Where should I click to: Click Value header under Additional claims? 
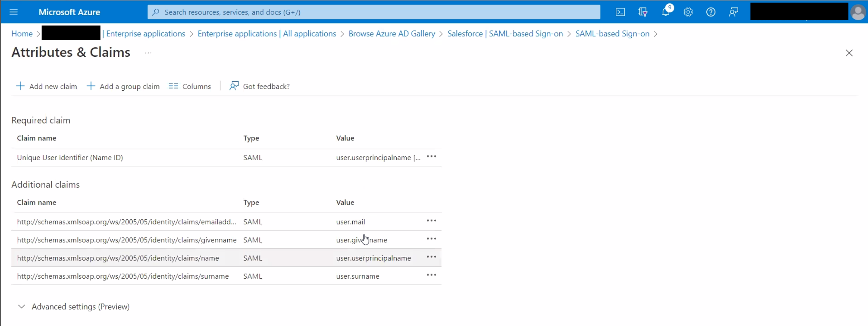(x=345, y=202)
